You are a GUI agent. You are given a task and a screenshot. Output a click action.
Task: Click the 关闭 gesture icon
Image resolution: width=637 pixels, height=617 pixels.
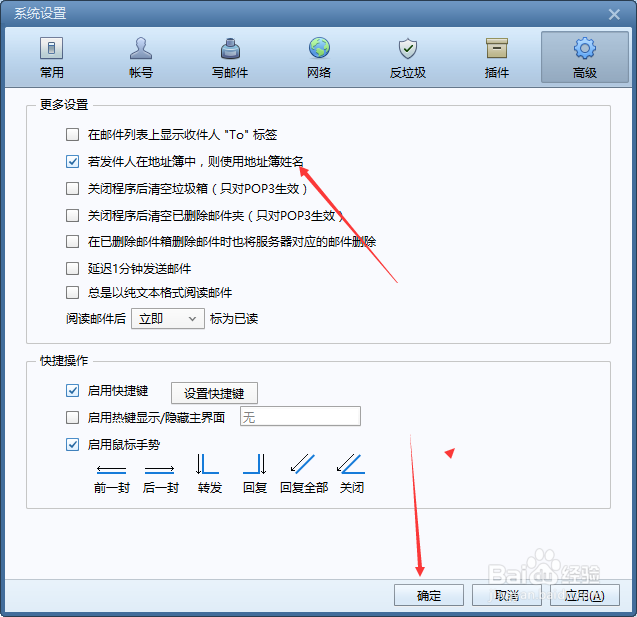point(351,464)
